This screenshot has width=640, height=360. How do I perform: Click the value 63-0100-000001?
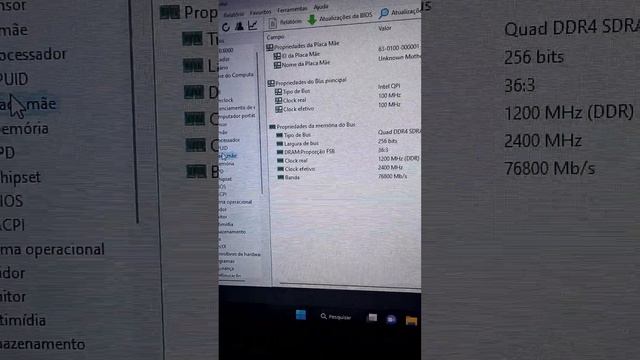click(398, 48)
